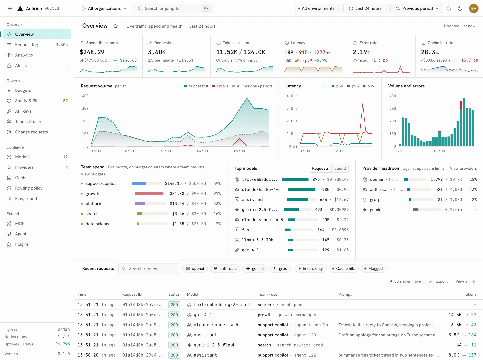This screenshot has width=483, height=360.
Task: Switch Top models to the Requests tab
Action: [320, 169]
